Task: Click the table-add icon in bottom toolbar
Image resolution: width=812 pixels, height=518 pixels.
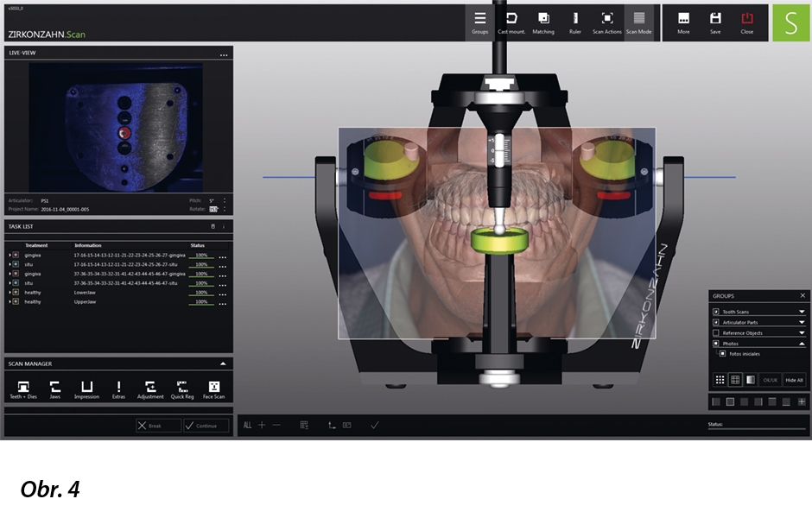Action: (x=304, y=426)
